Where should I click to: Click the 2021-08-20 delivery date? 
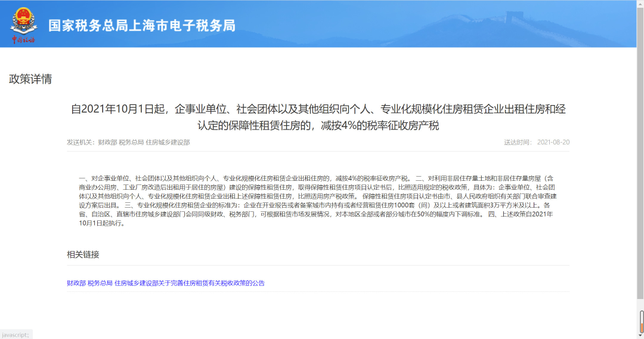[553, 142]
